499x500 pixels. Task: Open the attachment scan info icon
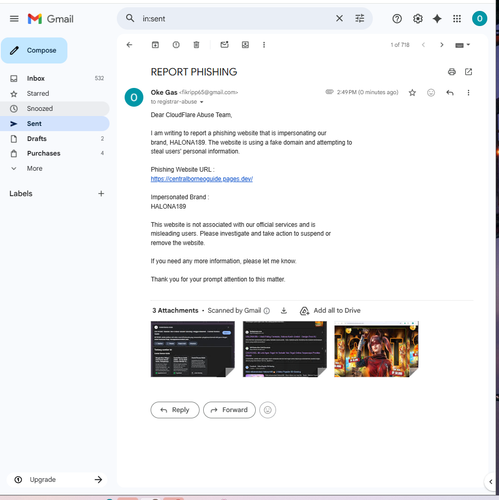coord(267,311)
